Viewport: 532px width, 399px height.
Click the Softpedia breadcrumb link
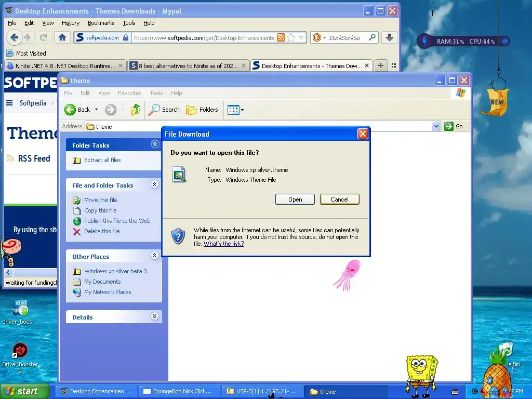tap(33, 103)
